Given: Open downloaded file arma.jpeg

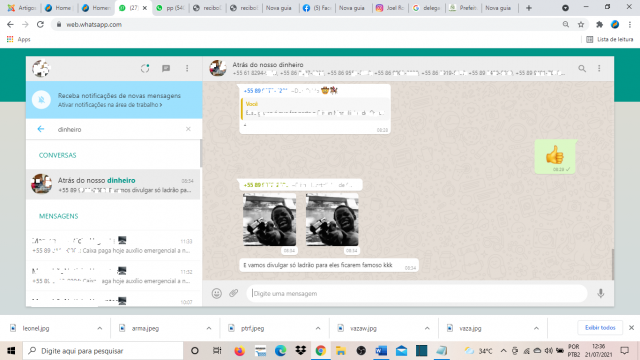Looking at the screenshot, I should tap(145, 328).
